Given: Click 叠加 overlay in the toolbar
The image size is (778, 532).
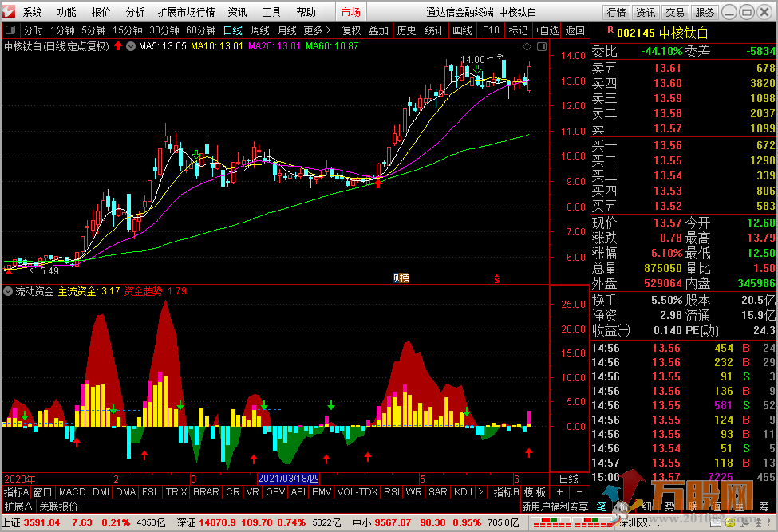Looking at the screenshot, I should coord(378,31).
